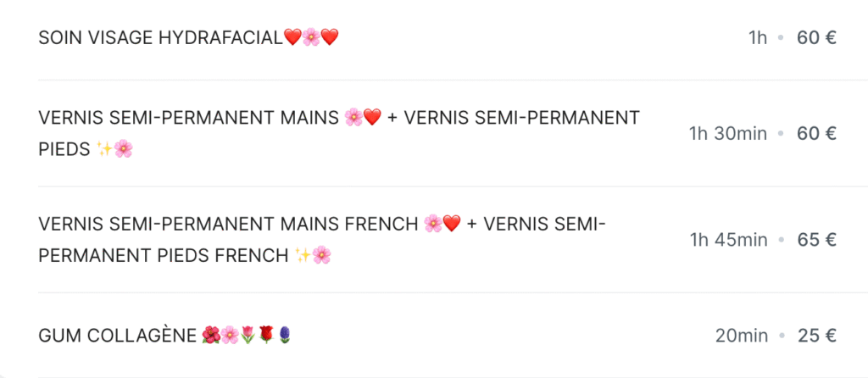868x378 pixels.
Task: Click the purple hyacinth emoji
Action: [285, 335]
